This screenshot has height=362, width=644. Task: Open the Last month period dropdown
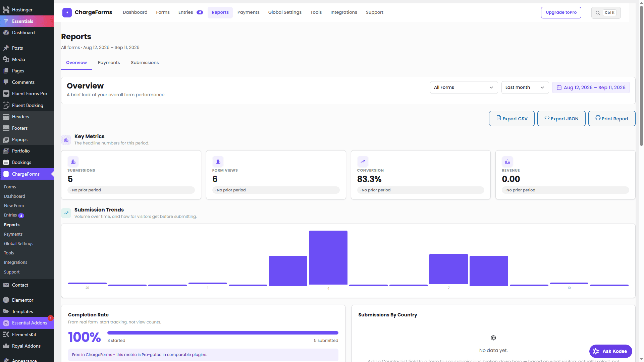525,87
